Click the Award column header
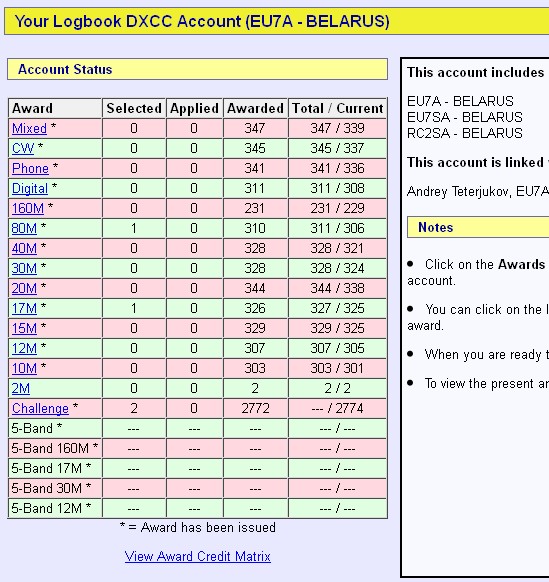 pos(55,108)
